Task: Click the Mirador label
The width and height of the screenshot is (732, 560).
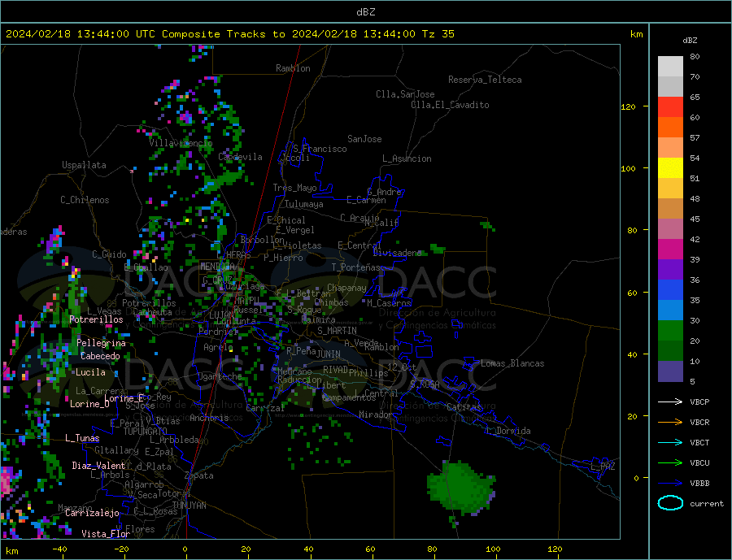Action: pyautogui.click(x=376, y=415)
